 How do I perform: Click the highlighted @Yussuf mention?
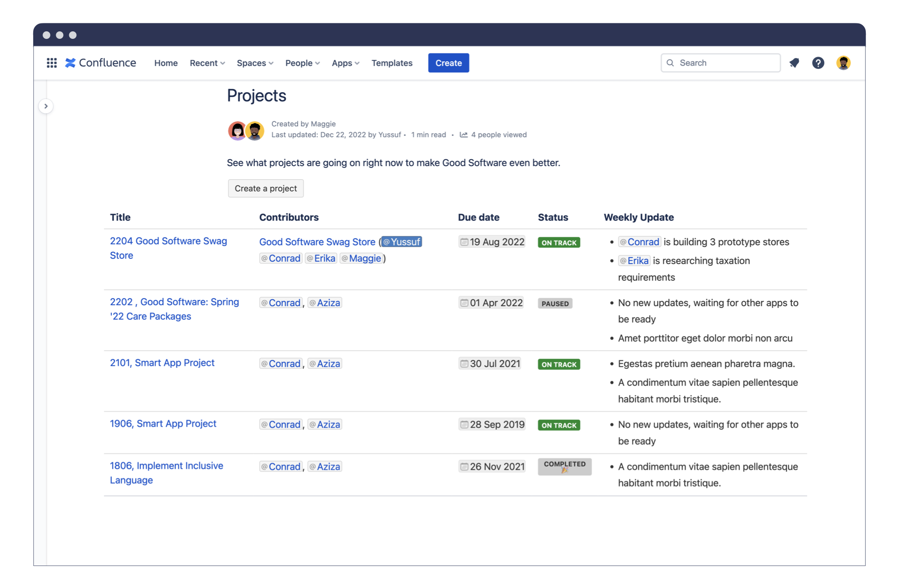[x=402, y=242]
